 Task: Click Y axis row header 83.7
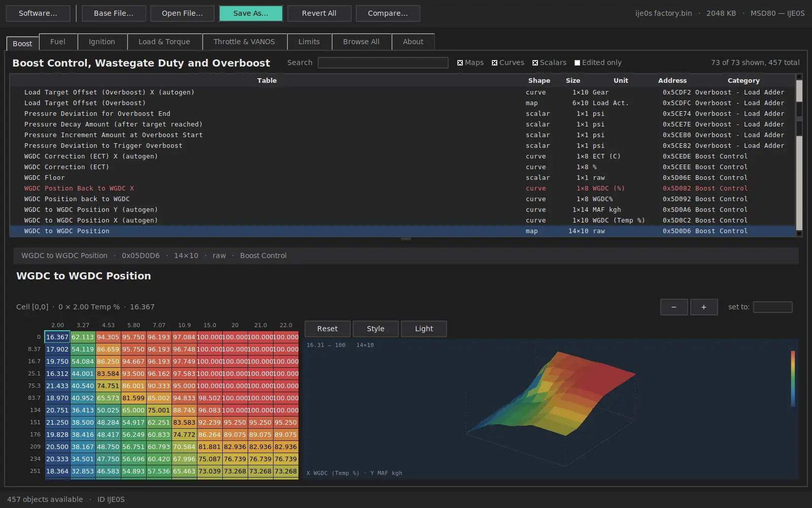coord(35,398)
